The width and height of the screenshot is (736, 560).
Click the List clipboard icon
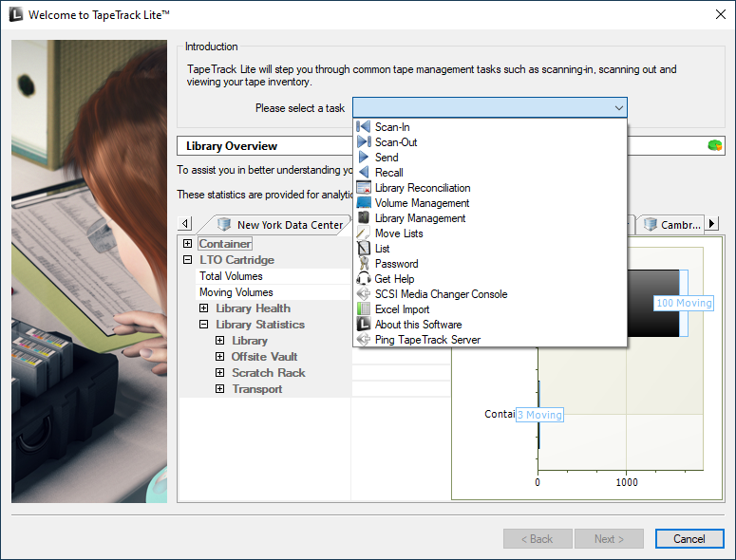coord(364,248)
